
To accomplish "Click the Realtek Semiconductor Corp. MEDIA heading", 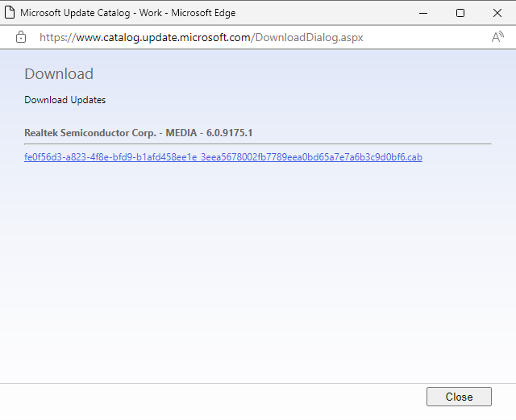I will (x=139, y=133).
